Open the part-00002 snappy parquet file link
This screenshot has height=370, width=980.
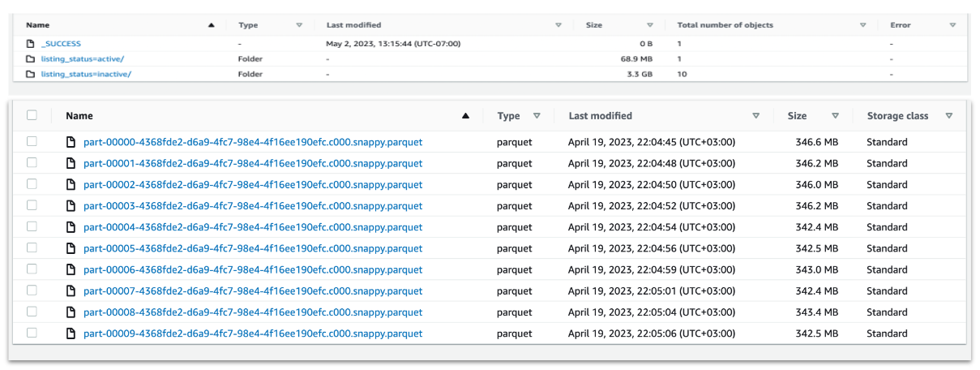tap(252, 185)
